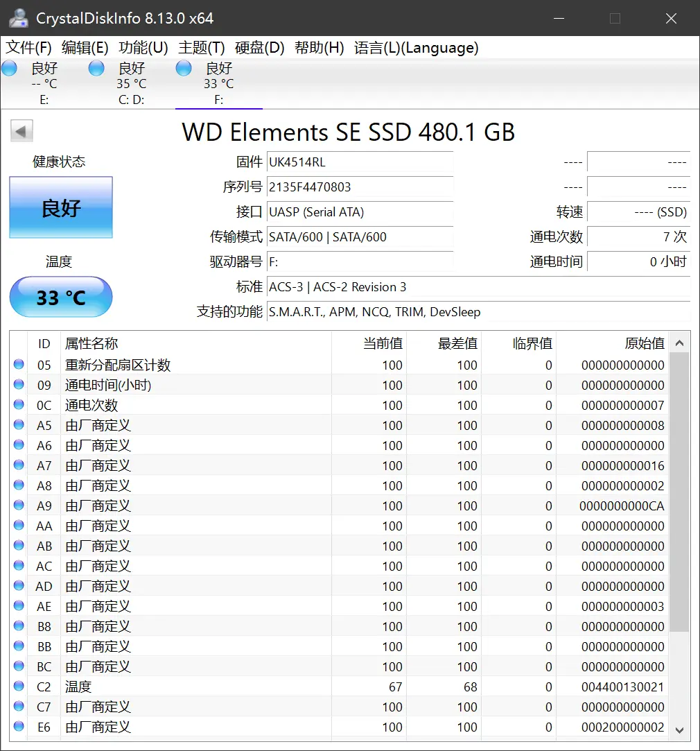The width and height of the screenshot is (700, 751).
Task: Click the status dot for attribute 0C
Action: pos(19,405)
